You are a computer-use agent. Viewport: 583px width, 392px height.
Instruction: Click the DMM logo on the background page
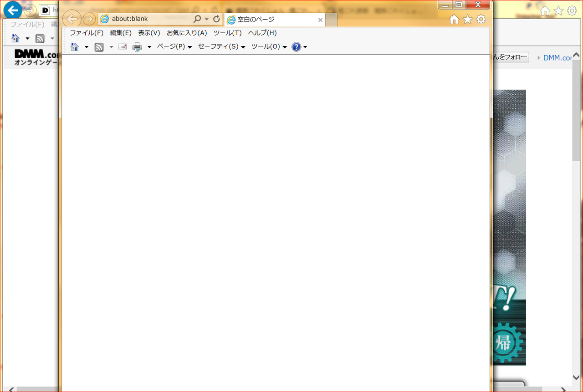tap(36, 57)
